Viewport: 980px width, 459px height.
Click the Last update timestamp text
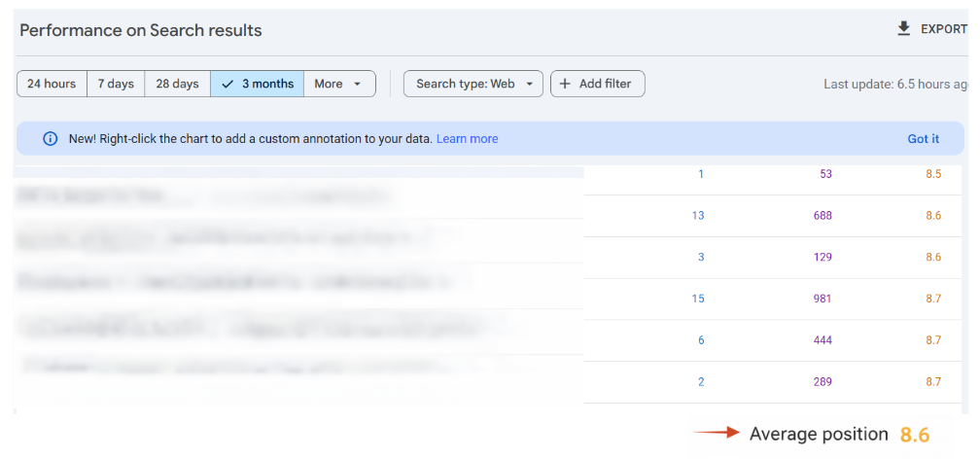pos(895,85)
